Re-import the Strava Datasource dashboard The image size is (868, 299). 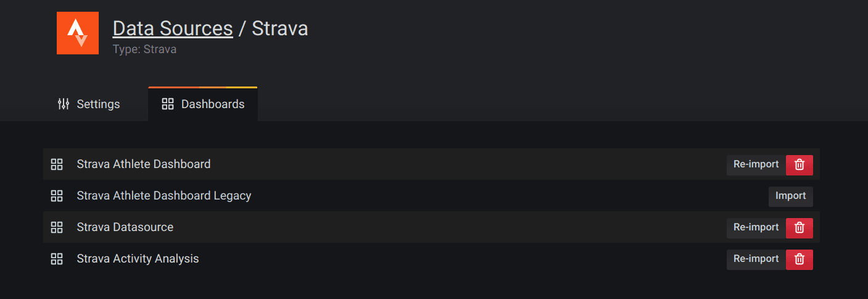click(x=756, y=228)
